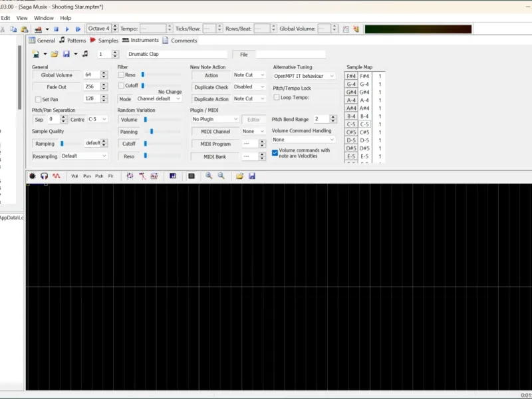Enable the Set Pan checkbox
This screenshot has width=532, height=399.
click(x=38, y=99)
